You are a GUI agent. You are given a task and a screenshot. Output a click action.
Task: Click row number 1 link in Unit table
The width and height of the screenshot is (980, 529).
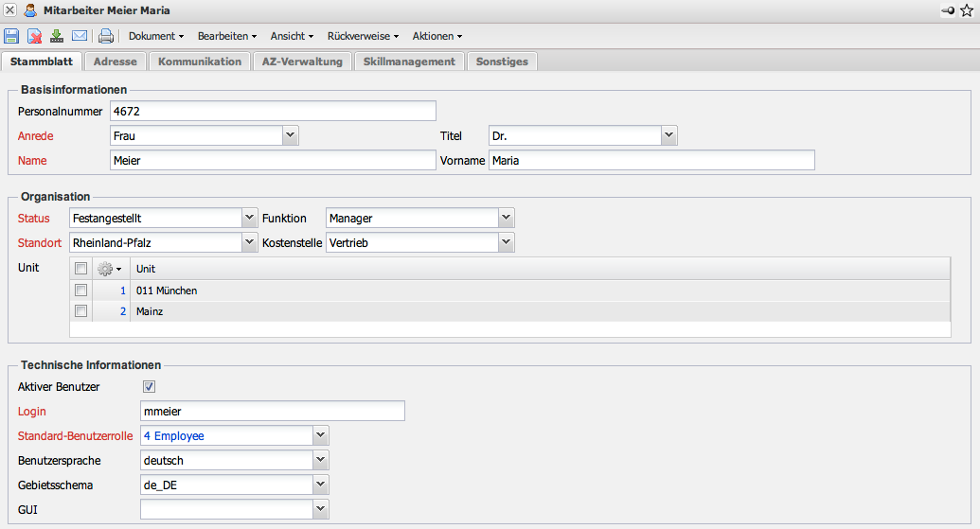pos(122,291)
